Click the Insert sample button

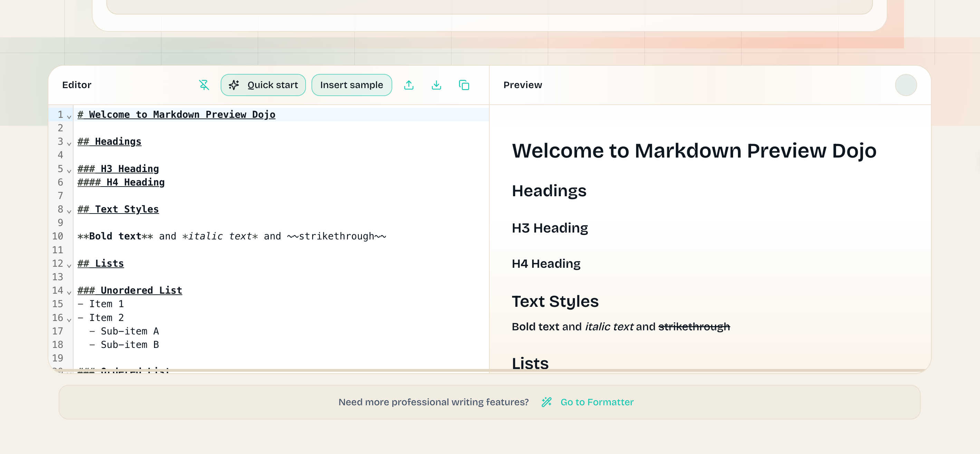coord(352,85)
